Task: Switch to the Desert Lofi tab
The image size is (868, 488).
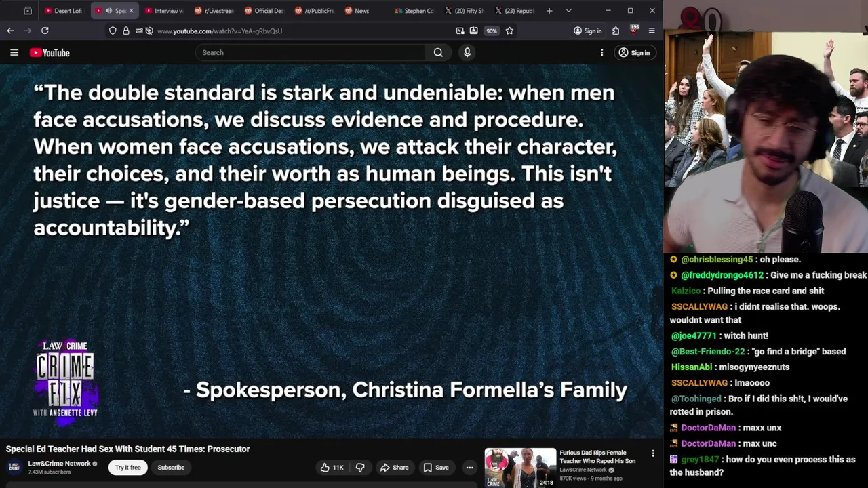Action: (x=64, y=11)
